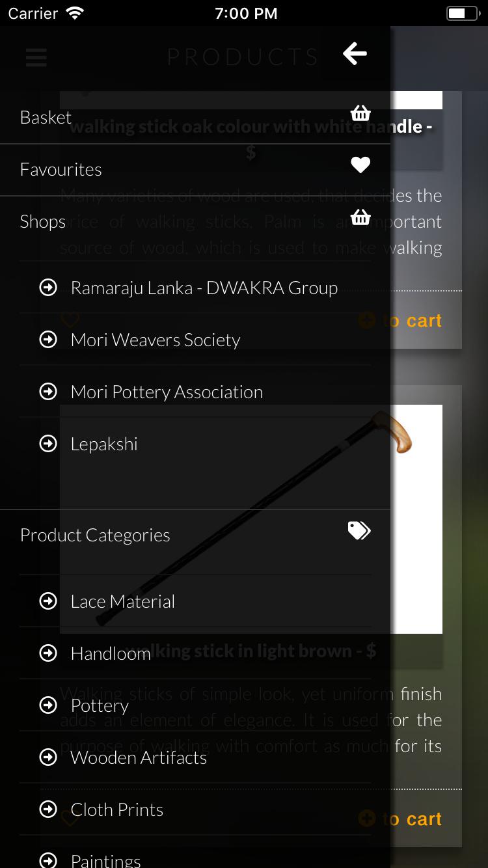This screenshot has height=868, width=488.
Task: Tap arrow icon beside Handloom
Action: pos(48,653)
